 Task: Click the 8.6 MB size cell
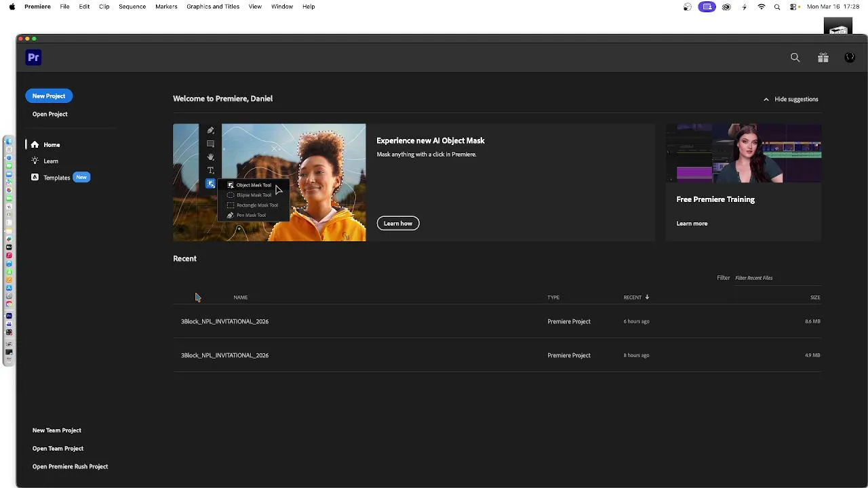pos(812,321)
